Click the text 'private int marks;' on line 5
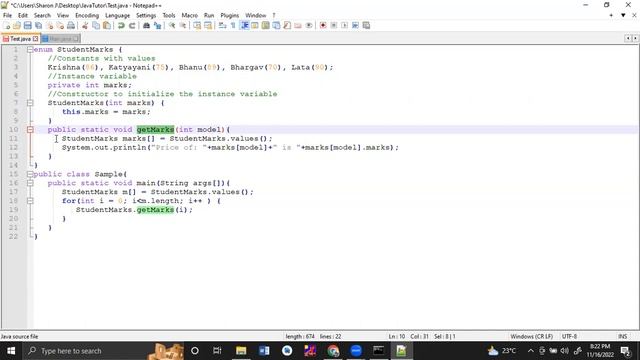The width and height of the screenshot is (640, 360). pos(90,85)
